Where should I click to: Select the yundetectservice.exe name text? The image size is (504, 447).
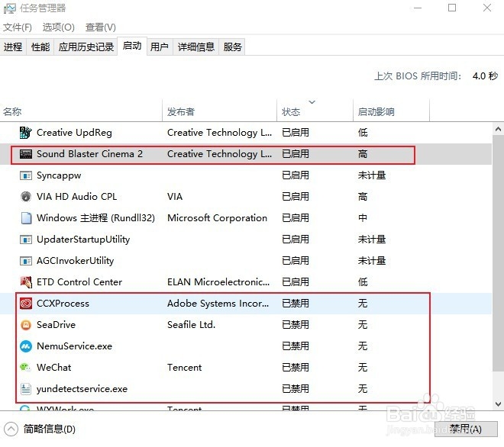point(82,389)
